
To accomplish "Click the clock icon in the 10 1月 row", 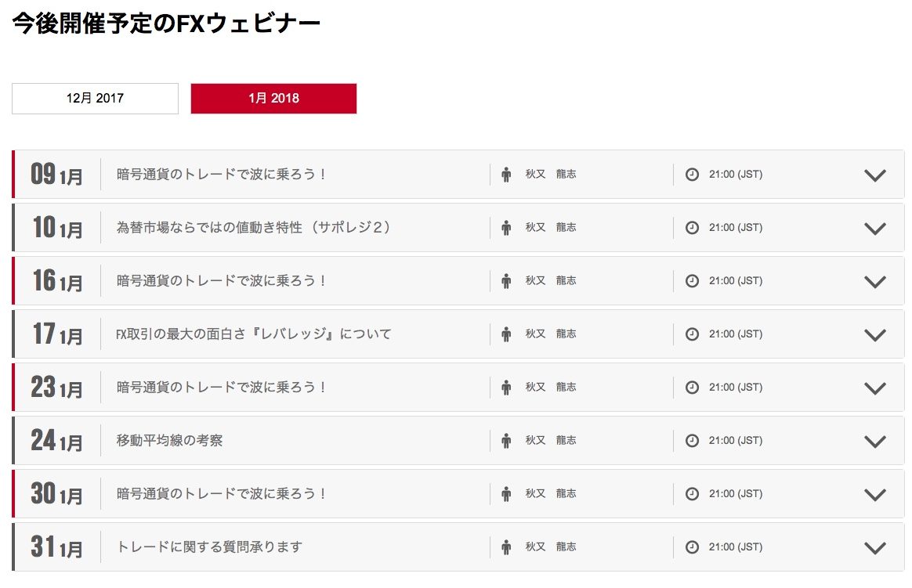I will [692, 228].
